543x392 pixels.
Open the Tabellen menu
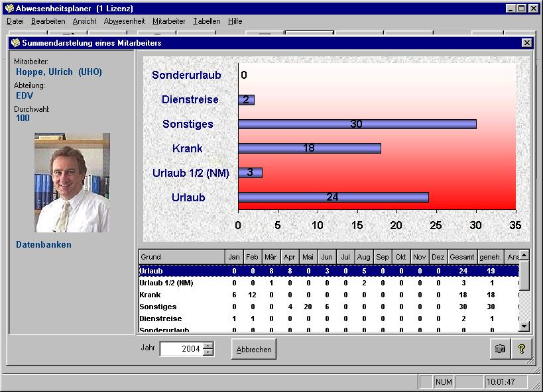(x=207, y=21)
